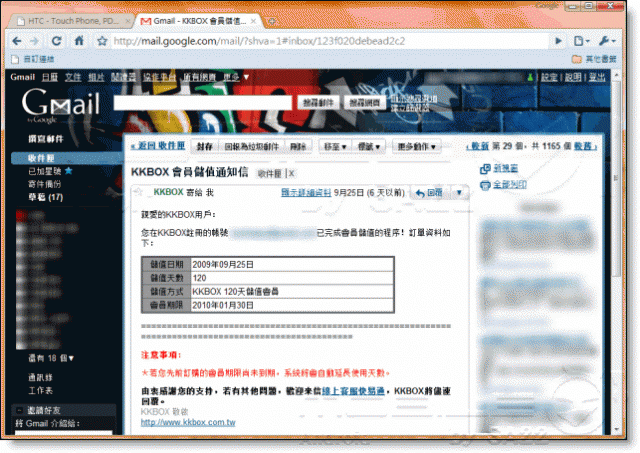Open the 線上客服快易通 support link

coord(353,391)
